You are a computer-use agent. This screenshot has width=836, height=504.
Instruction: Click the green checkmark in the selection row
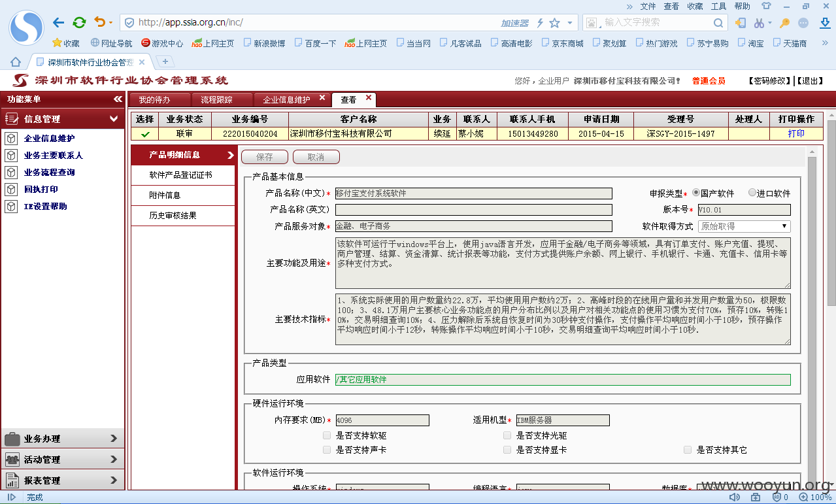(145, 134)
